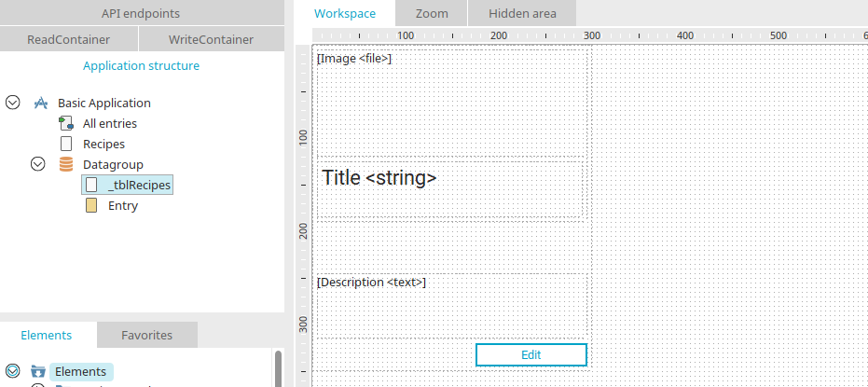The width and height of the screenshot is (868, 387).
Task: Select the Title <string> field element
Action: point(379,177)
